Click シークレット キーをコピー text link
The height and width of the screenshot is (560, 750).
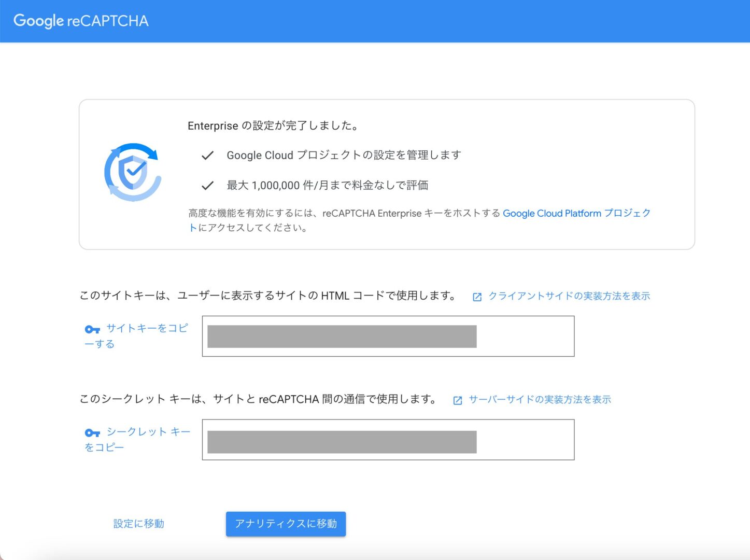coord(137,439)
